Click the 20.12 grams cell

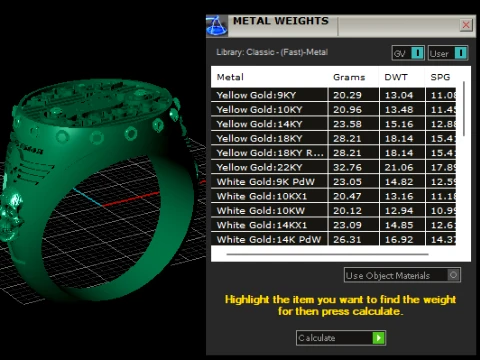click(x=354, y=210)
